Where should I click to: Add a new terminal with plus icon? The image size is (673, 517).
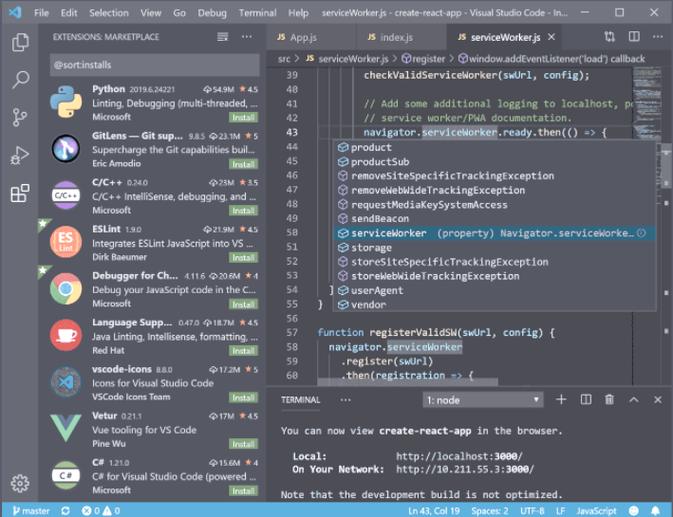tap(561, 400)
